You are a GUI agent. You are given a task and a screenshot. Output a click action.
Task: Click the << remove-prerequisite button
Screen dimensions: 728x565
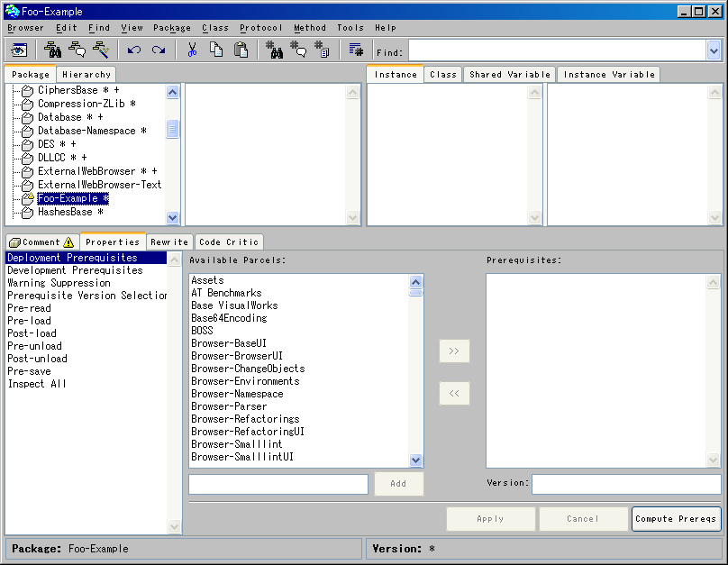(x=454, y=393)
